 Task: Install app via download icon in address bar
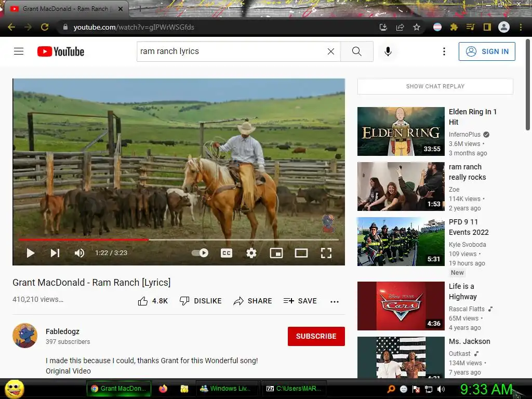pos(383,27)
